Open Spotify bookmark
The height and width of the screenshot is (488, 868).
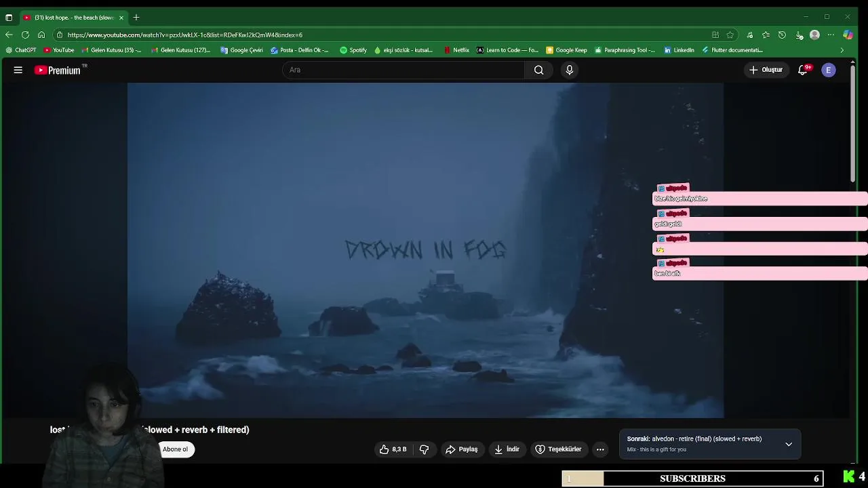pyautogui.click(x=353, y=50)
